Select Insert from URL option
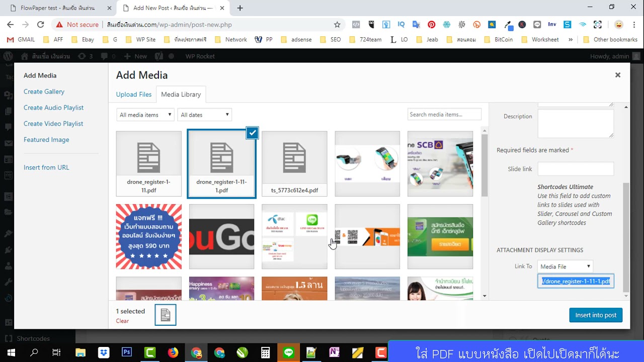Image resolution: width=644 pixels, height=362 pixels. pos(46,167)
